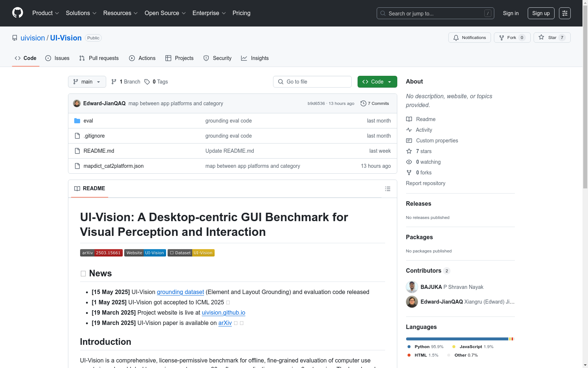Click the Go to file search field
This screenshot has width=588, height=368.
click(312, 82)
